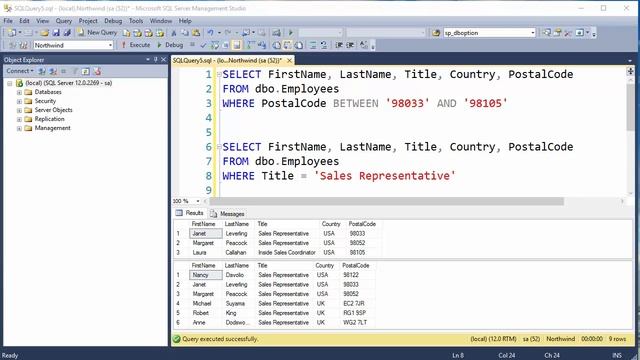Click the New Query toolbar button
Image resolution: width=640 pixels, height=360 pixels.
tap(97, 33)
